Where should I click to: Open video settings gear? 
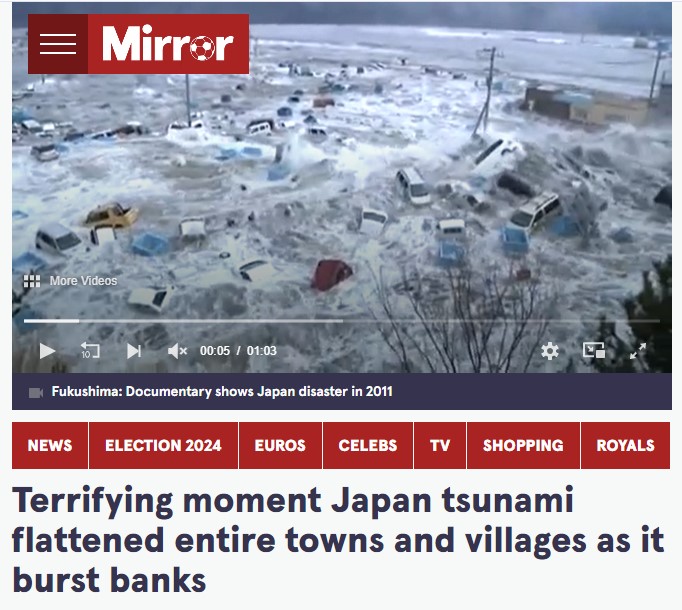pyautogui.click(x=550, y=351)
